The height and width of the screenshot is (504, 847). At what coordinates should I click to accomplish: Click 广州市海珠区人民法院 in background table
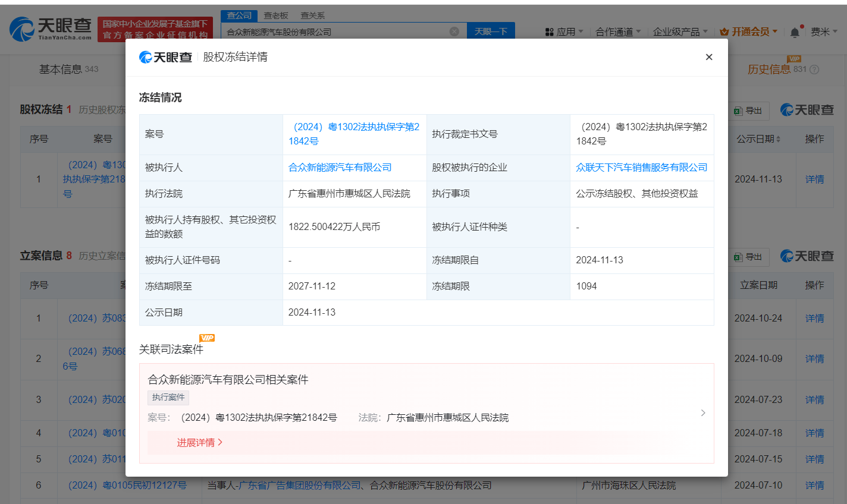[x=629, y=486]
